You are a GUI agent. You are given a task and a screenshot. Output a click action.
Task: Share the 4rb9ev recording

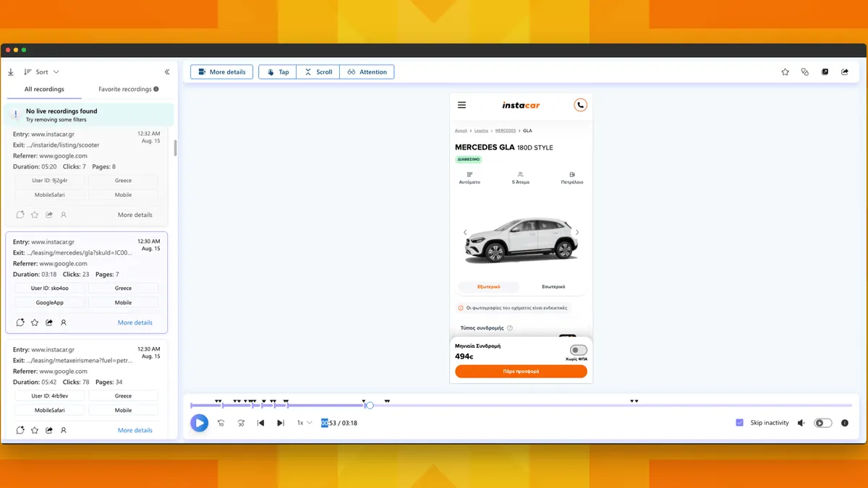[49, 430]
